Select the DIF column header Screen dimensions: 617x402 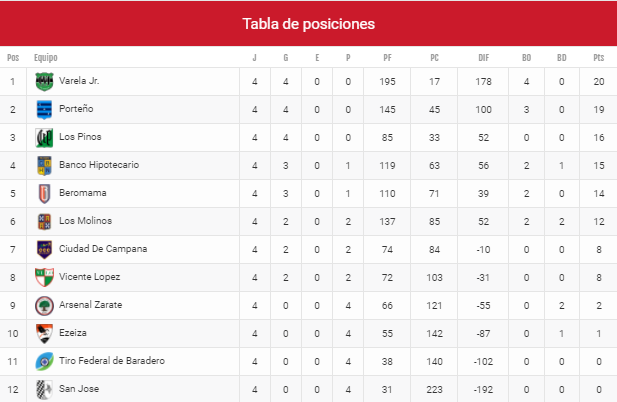click(484, 57)
